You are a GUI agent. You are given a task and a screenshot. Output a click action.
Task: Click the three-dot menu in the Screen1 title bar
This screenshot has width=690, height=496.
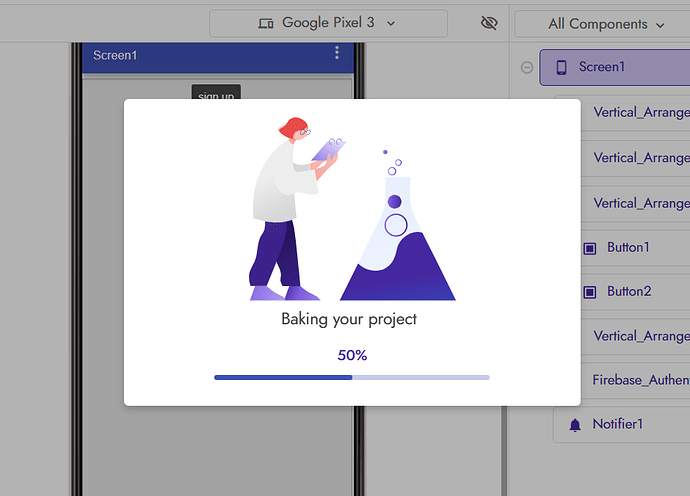[x=337, y=53]
